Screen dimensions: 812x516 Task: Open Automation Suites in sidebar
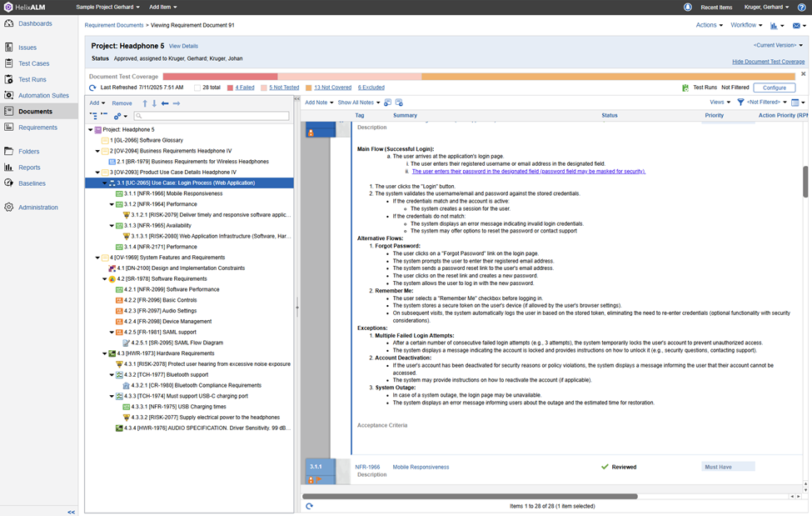[43, 95]
